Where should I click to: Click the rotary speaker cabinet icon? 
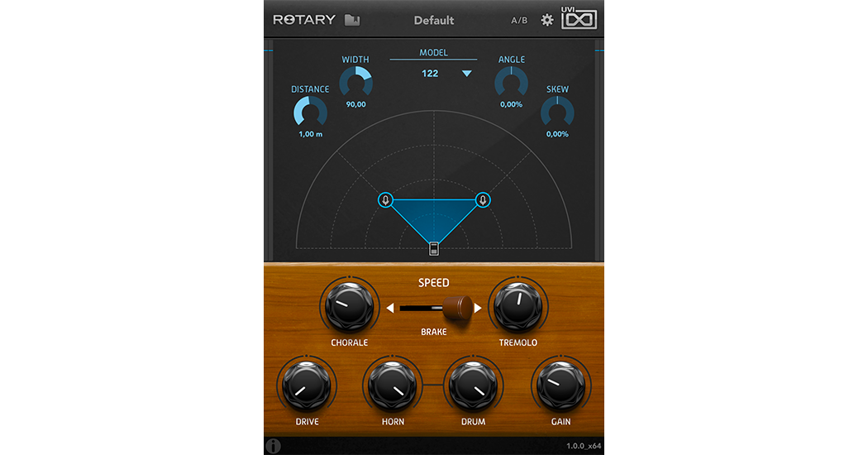click(434, 249)
